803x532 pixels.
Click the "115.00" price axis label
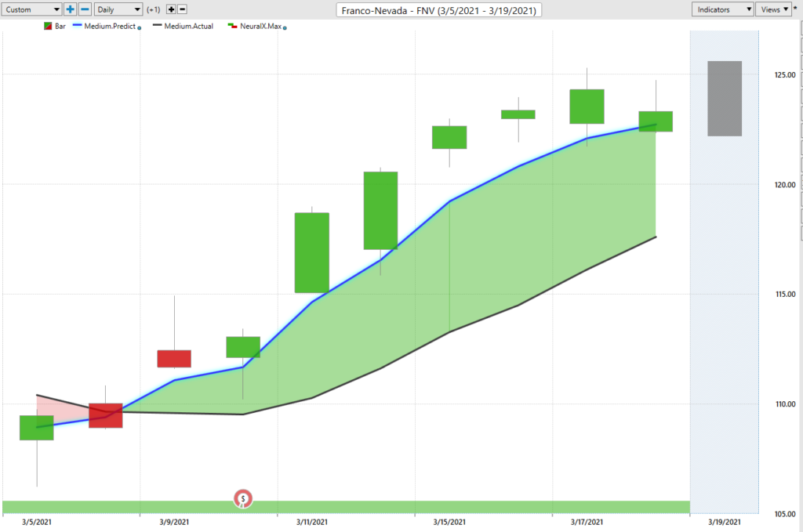[x=785, y=294]
